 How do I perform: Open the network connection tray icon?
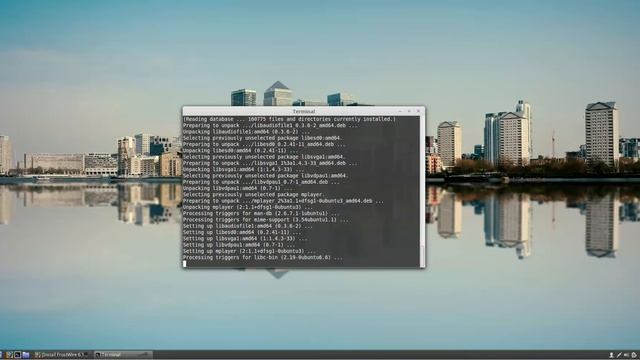(619, 355)
